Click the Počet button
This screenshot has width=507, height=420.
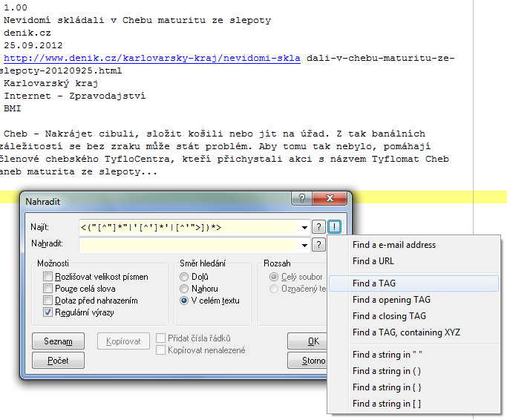pyautogui.click(x=58, y=361)
